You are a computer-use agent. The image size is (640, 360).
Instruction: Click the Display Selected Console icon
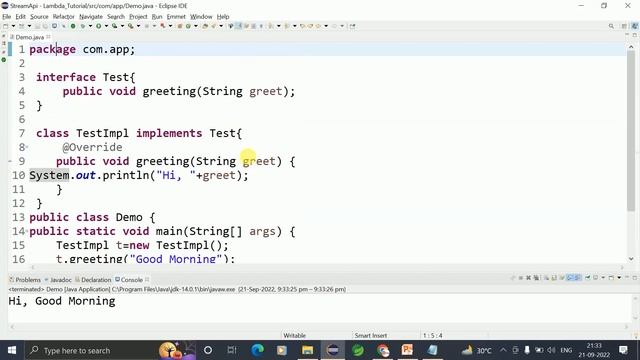(x=596, y=278)
